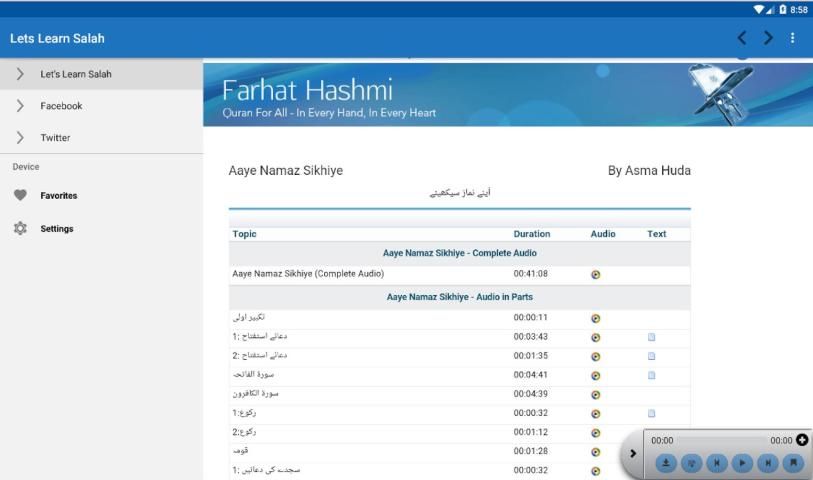This screenshot has height=480, width=813.
Task: Go forward using top bar right arrow
Action: tap(768, 38)
